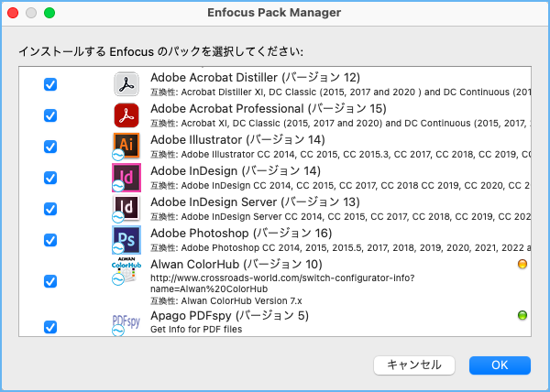This screenshot has width=550, height=392.
Task: Click the crossroads-world.com URL under Alwan ColorHub
Action: coord(282,283)
